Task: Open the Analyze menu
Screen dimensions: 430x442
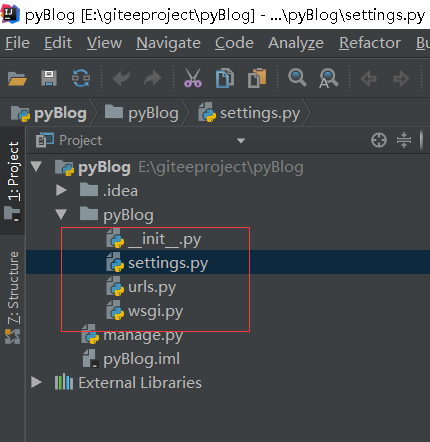Action: (x=296, y=43)
